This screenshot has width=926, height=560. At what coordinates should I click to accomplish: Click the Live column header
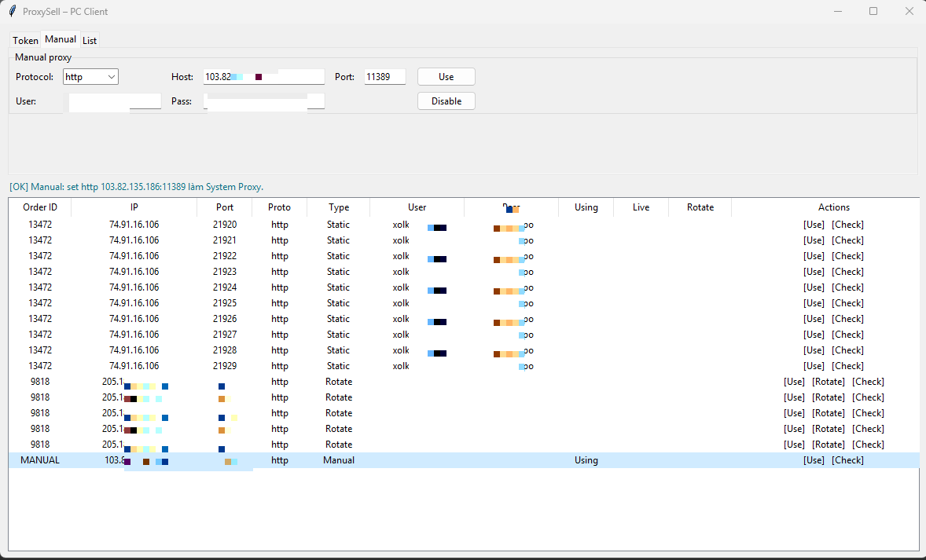[640, 207]
